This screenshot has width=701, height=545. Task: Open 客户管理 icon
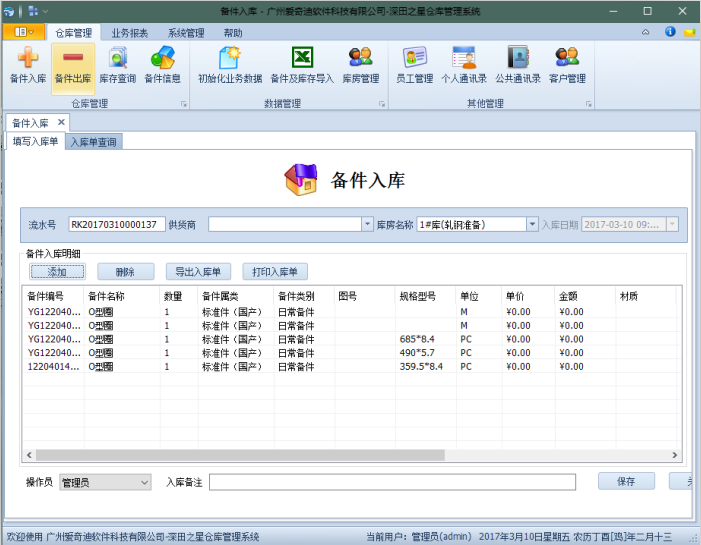567,65
